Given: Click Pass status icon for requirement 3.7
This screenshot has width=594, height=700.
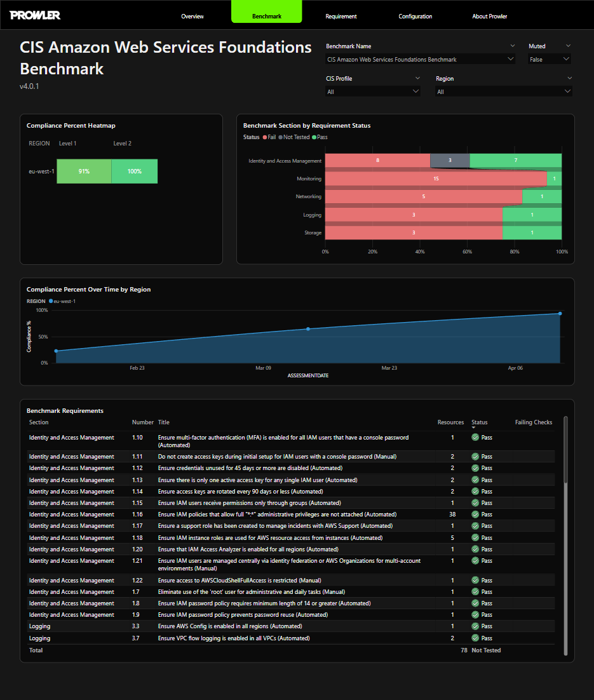Looking at the screenshot, I should (x=475, y=638).
